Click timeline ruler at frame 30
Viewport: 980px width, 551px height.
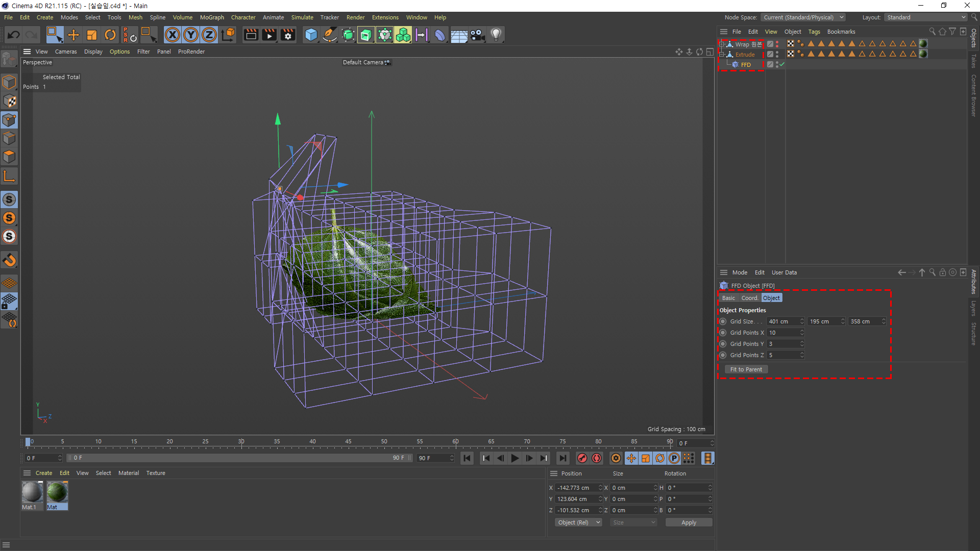point(241,442)
